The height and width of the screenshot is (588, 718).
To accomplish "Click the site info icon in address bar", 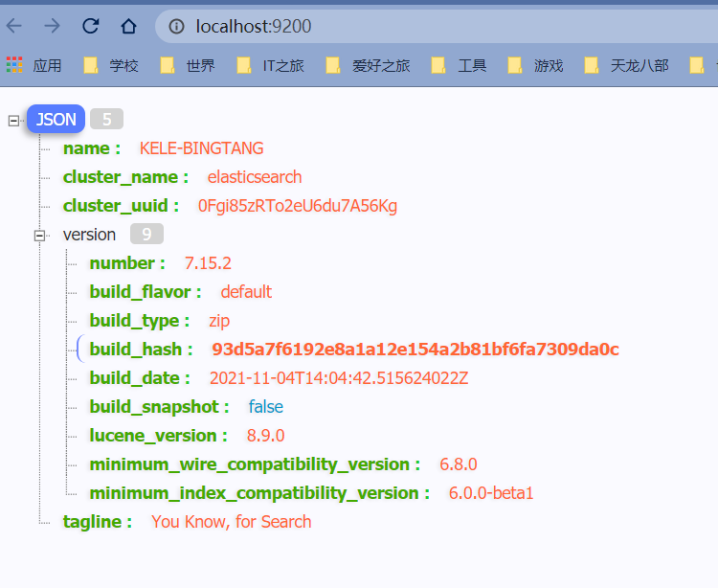I will tap(176, 27).
